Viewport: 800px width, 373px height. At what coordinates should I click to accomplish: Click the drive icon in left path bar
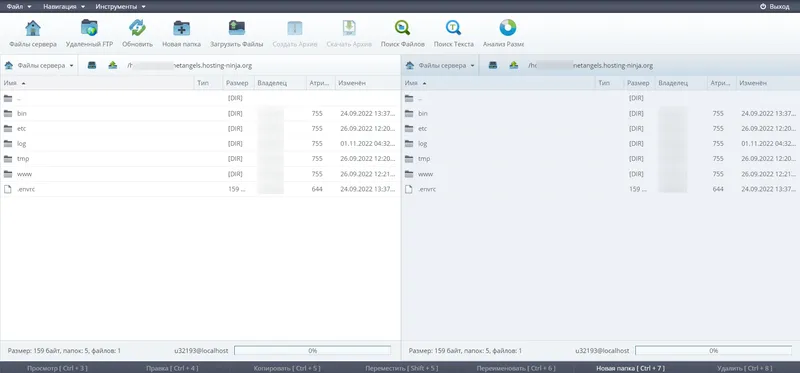click(x=92, y=65)
